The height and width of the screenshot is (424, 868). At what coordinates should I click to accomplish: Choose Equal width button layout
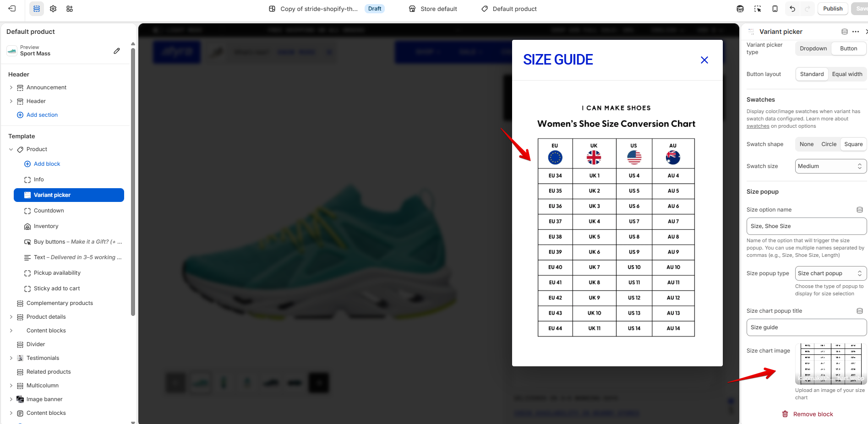tap(847, 74)
